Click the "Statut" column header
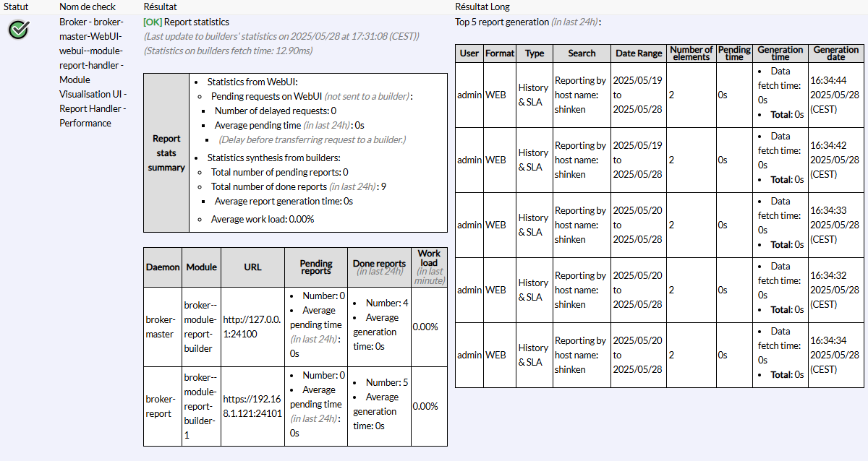868x461 pixels. (16, 7)
